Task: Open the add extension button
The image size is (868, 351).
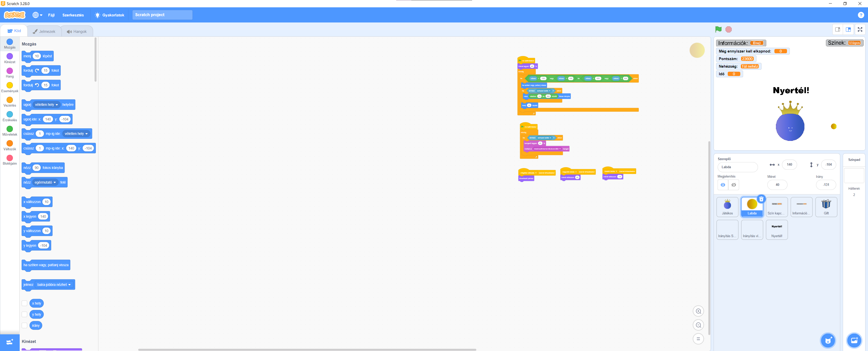Action: (x=9, y=342)
